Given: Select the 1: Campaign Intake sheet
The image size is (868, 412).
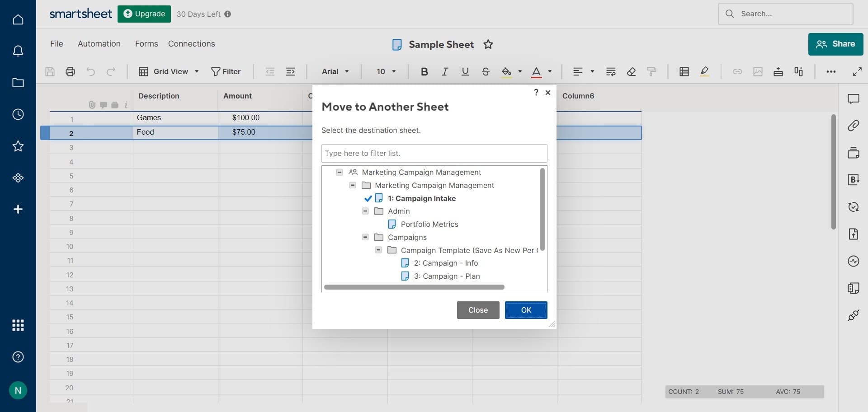Looking at the screenshot, I should pyautogui.click(x=421, y=198).
